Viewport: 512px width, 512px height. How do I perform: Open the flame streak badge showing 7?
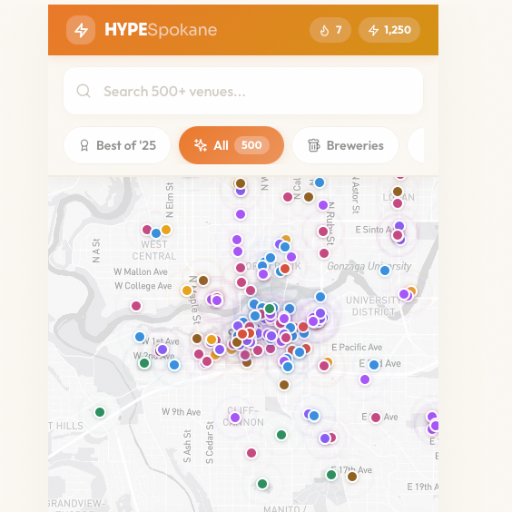click(x=330, y=30)
